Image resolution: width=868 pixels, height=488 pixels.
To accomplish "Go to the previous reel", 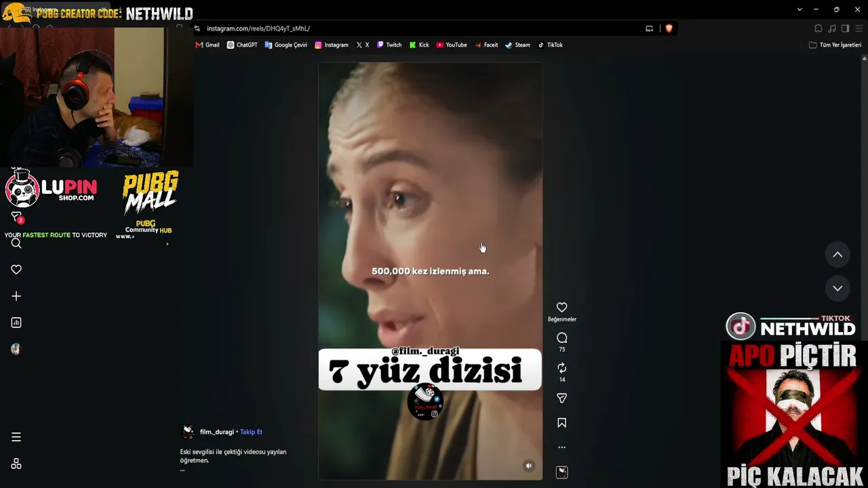I will tap(837, 255).
